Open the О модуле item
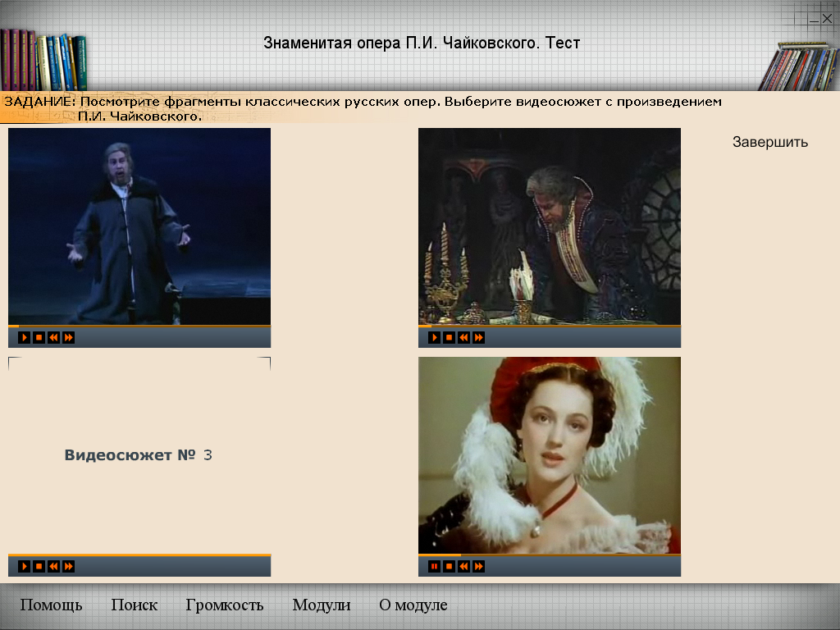This screenshot has width=840, height=630. [413, 605]
